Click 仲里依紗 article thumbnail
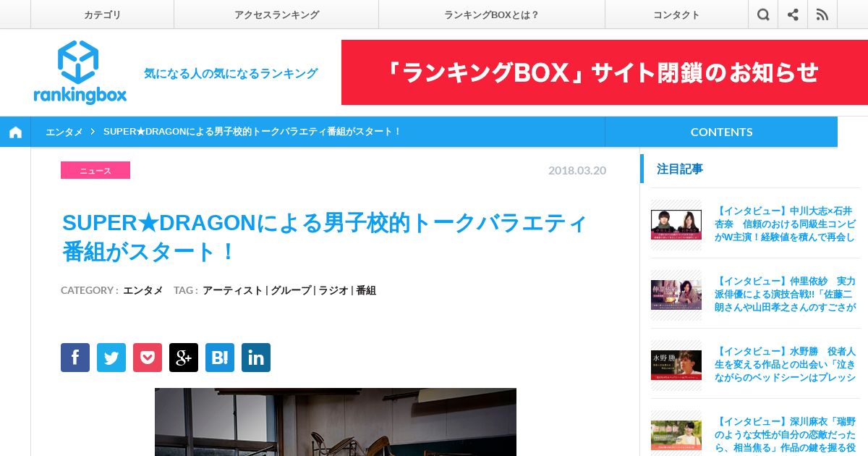Viewport: 868px width, 456px height. pyautogui.click(x=676, y=295)
